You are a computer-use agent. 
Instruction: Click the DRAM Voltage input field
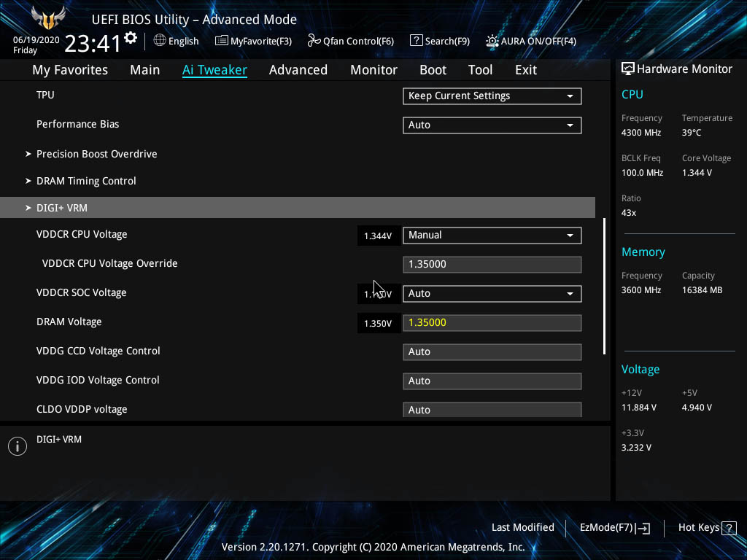click(x=492, y=323)
